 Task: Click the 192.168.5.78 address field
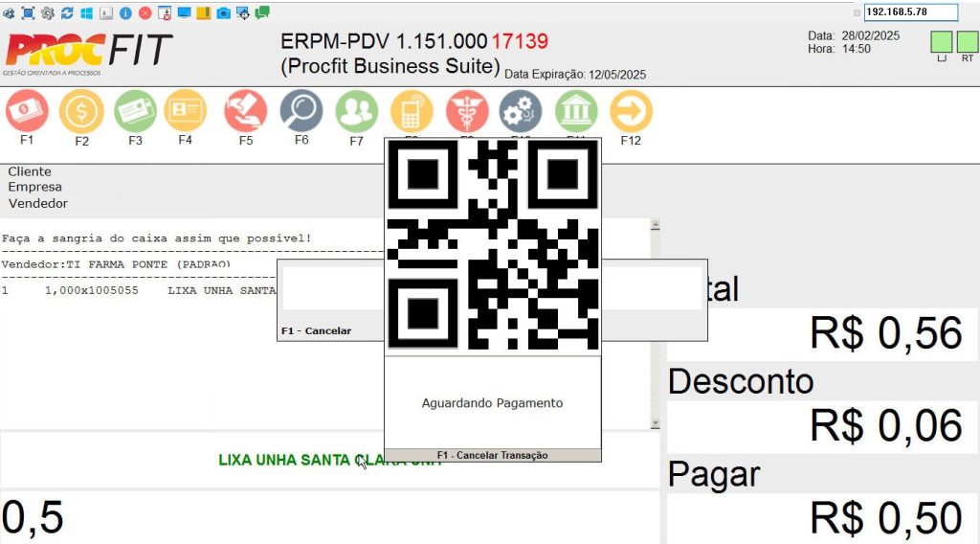(x=911, y=11)
